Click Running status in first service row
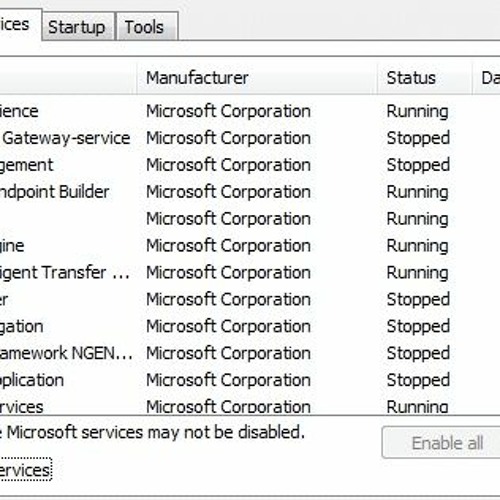This screenshot has height=500, width=500. (x=417, y=111)
